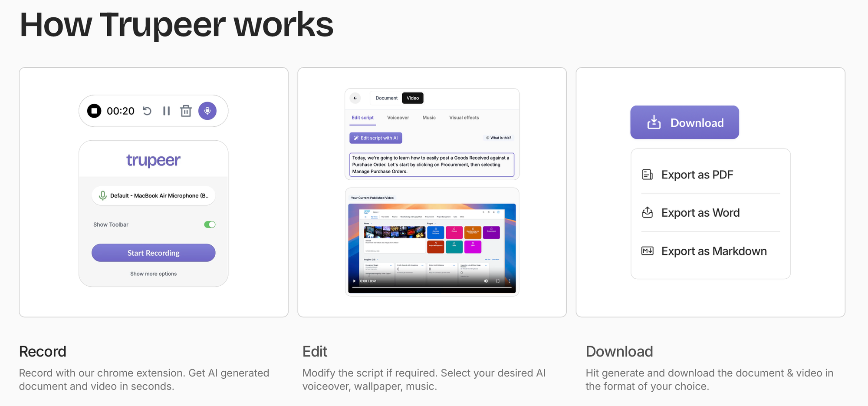Screen dimensions: 868x406
Task: Open the video player's three-dot menu
Action: click(510, 281)
